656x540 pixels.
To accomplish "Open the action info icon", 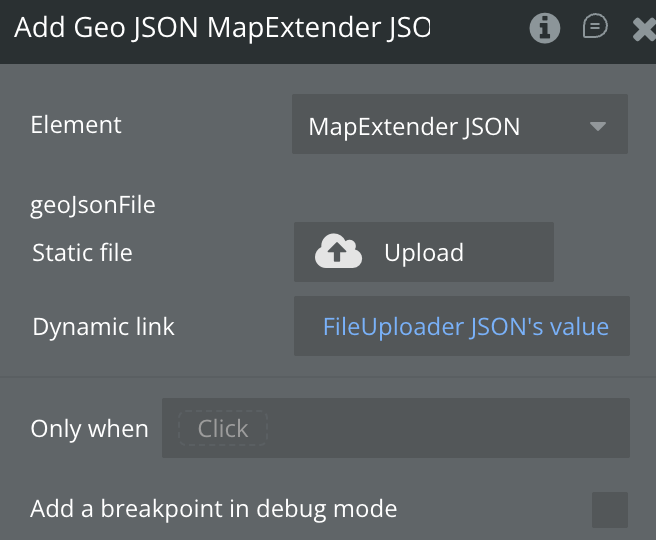I will pos(545,28).
